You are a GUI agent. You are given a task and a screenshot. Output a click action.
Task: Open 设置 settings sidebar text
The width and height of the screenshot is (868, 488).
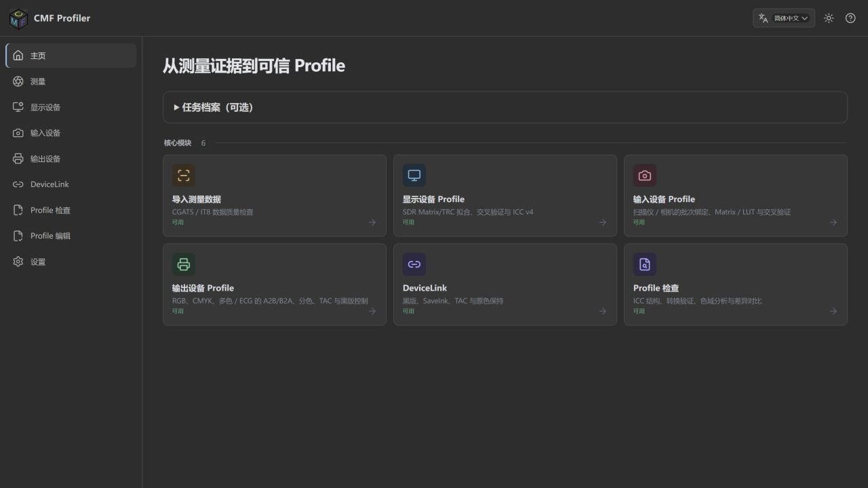point(38,262)
